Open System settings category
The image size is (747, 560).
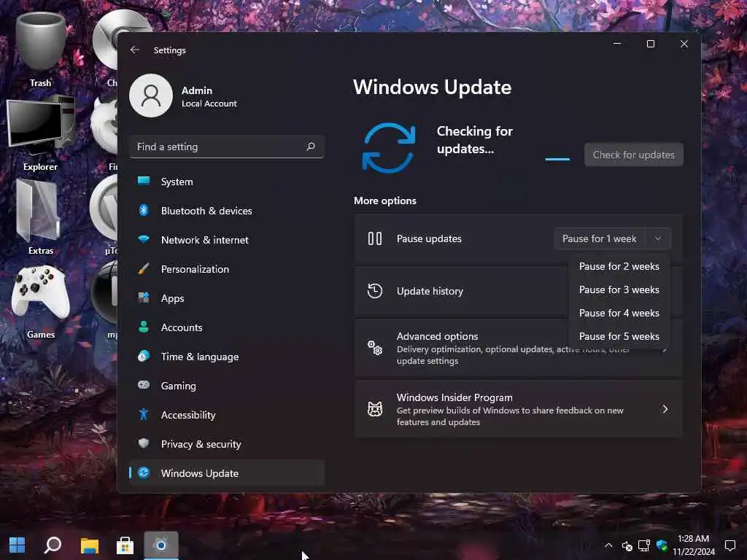tap(227, 182)
